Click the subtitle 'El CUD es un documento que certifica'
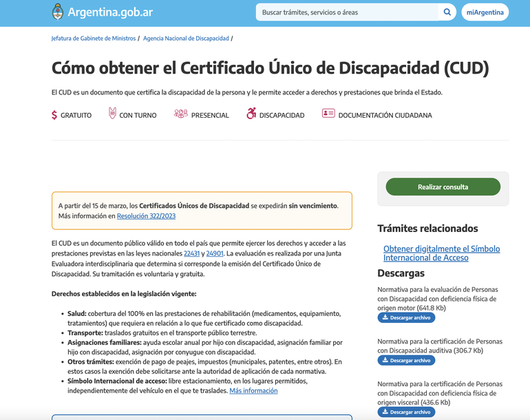The width and height of the screenshot is (530, 420). click(246, 92)
